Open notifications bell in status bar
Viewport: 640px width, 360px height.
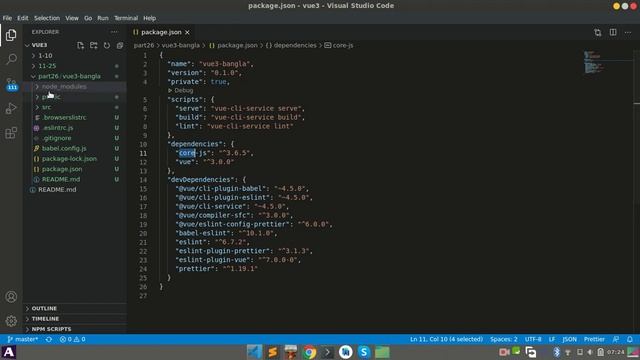click(x=630, y=339)
